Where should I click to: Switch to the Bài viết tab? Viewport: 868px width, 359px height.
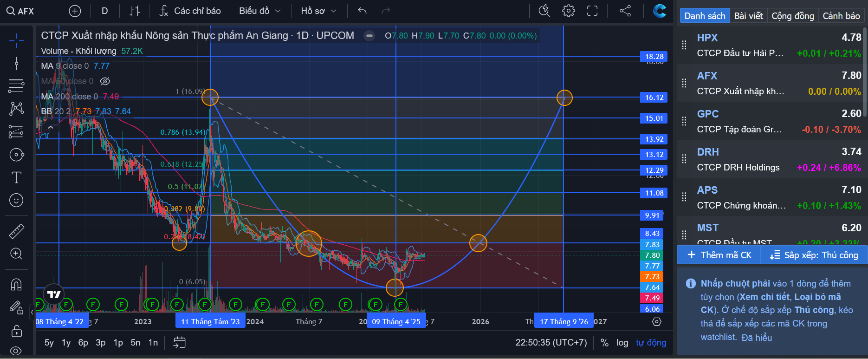click(748, 16)
